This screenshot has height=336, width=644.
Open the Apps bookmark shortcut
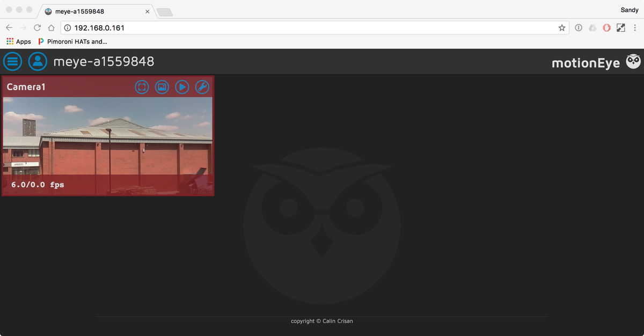click(18, 41)
